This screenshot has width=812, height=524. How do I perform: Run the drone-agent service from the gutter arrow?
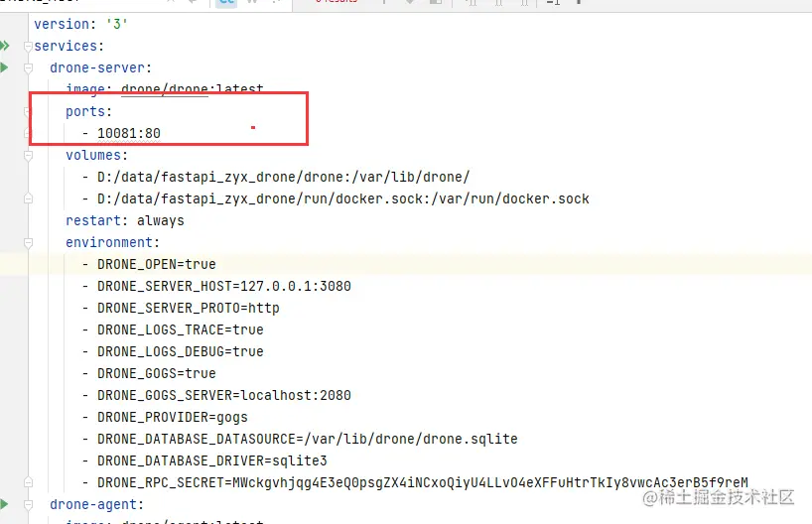(x=4, y=504)
